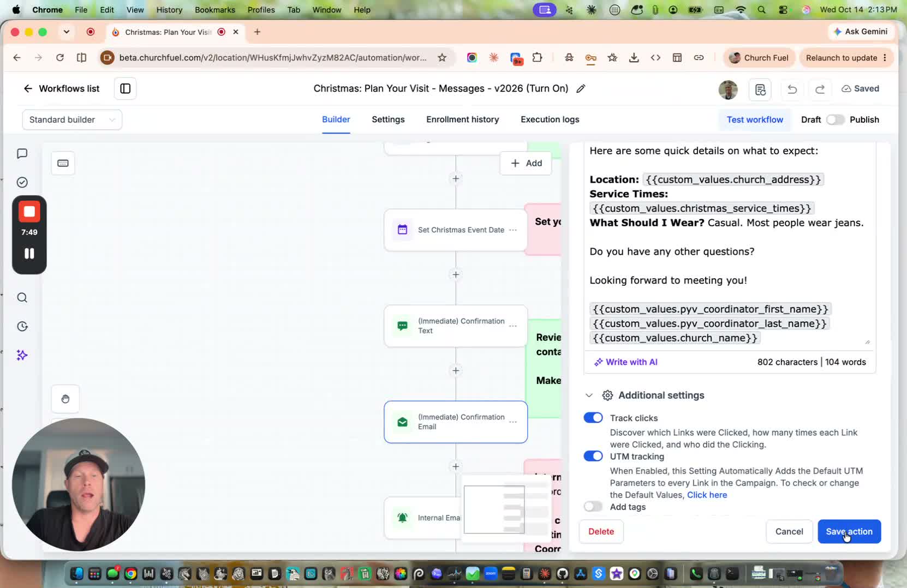Switch the Draft/Publish slider to Publish

coord(835,119)
